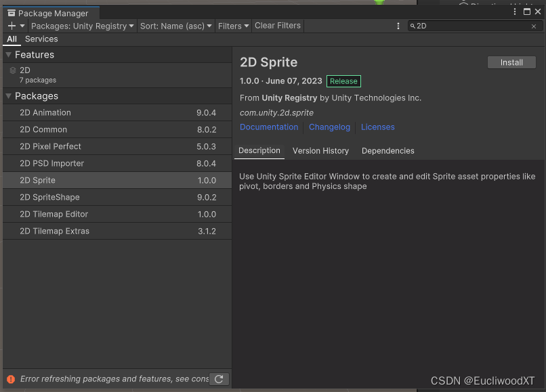Switch to the Dependencies tab
The image size is (546, 392).
(x=388, y=151)
